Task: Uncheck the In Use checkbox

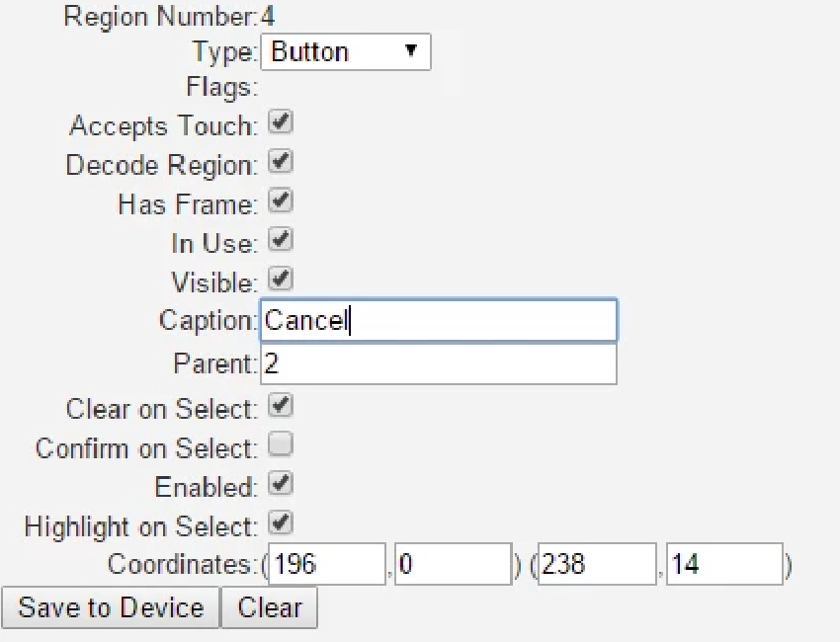Action: point(281,239)
